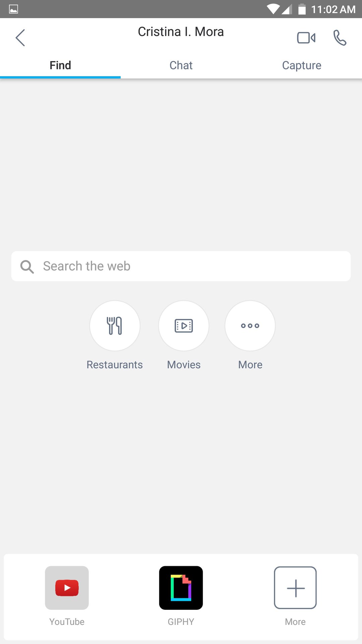Open the YouTube add-in
Image resolution: width=362 pixels, height=644 pixels.
(x=67, y=588)
